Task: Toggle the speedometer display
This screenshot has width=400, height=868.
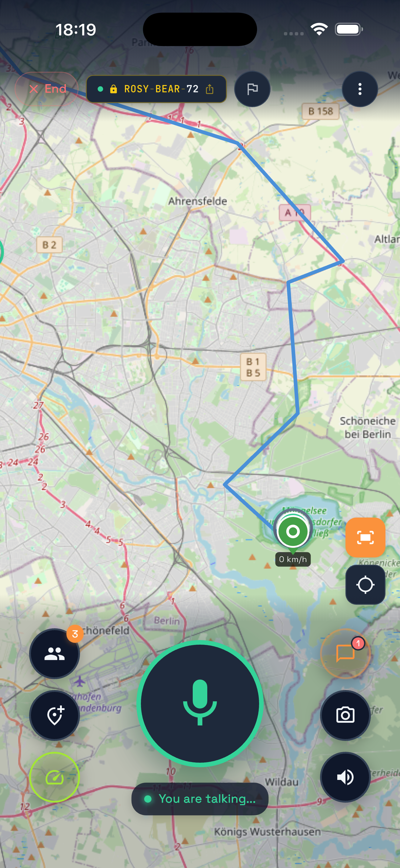Action: click(x=55, y=777)
